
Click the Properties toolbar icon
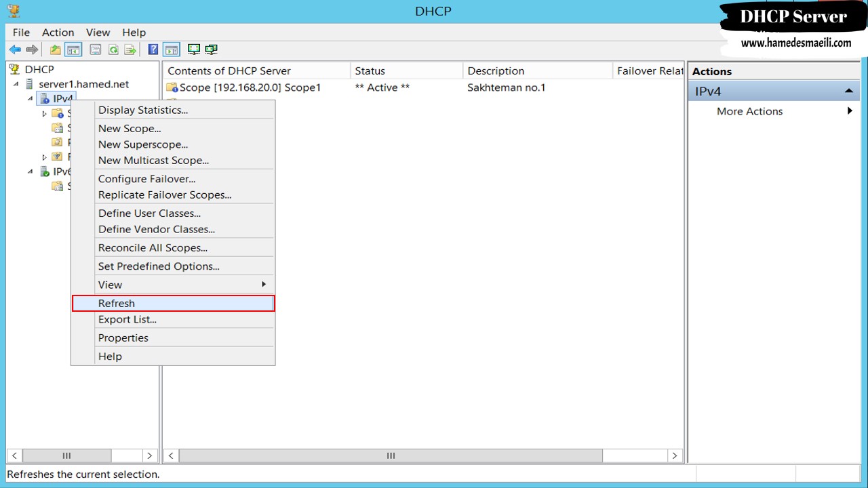96,49
